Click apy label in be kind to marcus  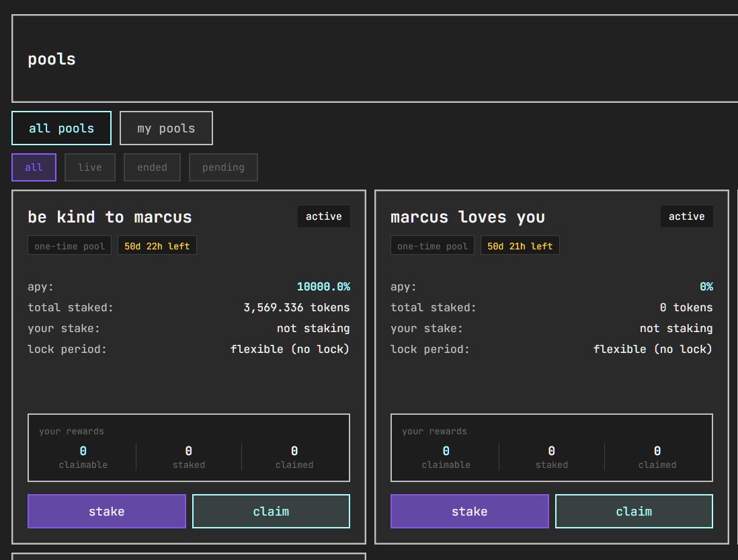40,286
